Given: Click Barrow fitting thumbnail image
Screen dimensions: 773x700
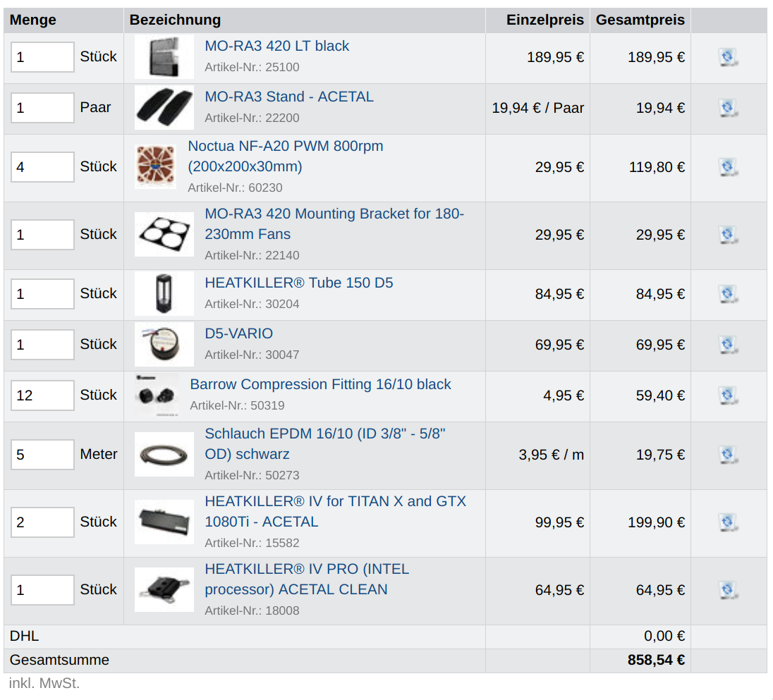Looking at the screenshot, I should point(157,395).
